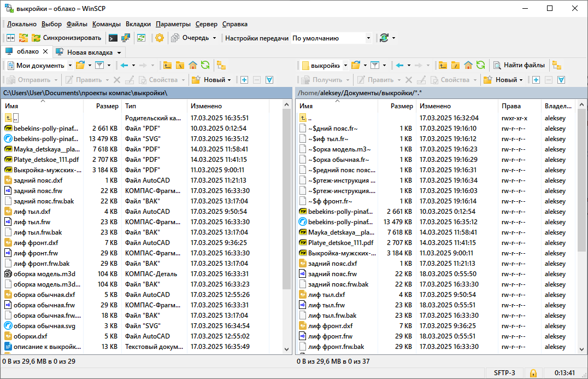Switch to Новая вкладка tab
The height and width of the screenshot is (379, 588).
(90, 53)
